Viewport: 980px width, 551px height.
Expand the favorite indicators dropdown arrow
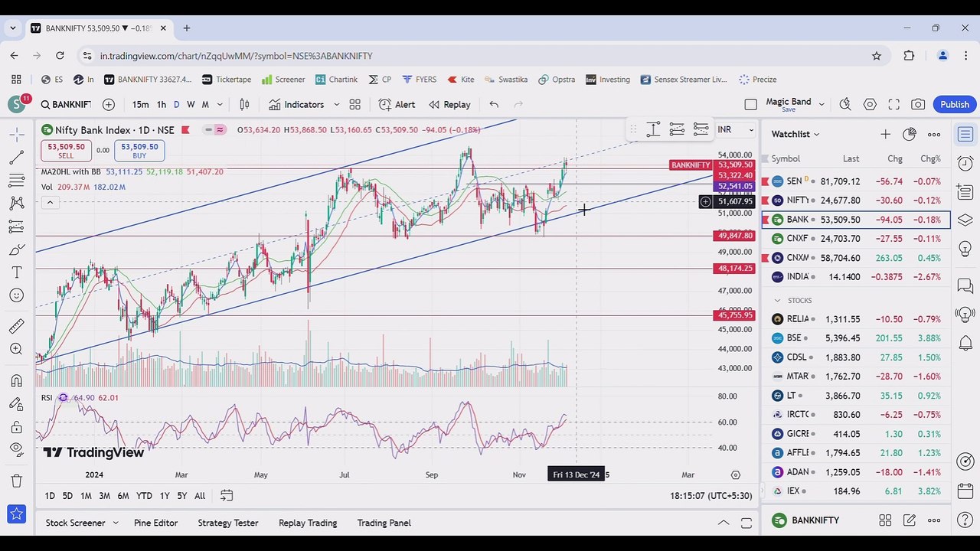coord(336,105)
